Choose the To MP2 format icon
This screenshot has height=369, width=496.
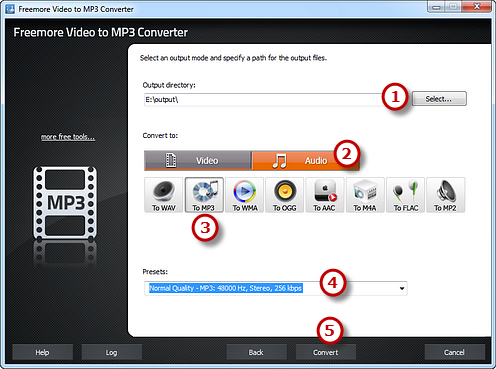(446, 195)
